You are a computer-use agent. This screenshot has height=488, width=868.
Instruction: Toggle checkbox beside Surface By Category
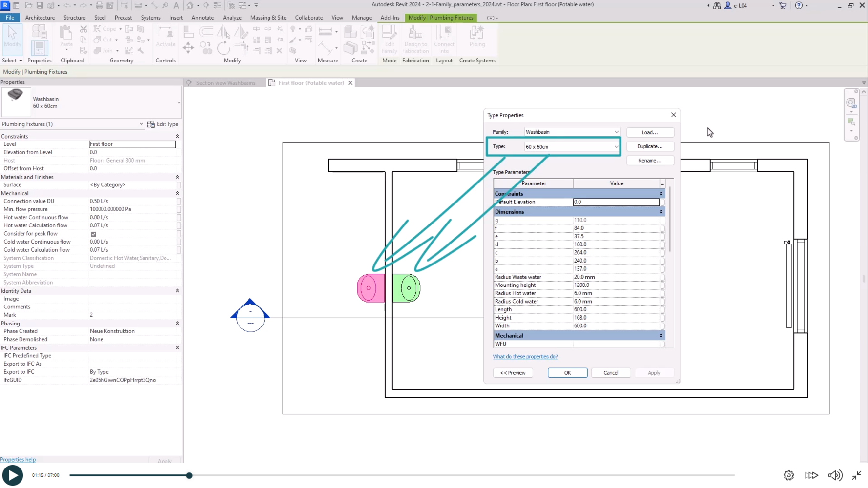[x=179, y=185]
